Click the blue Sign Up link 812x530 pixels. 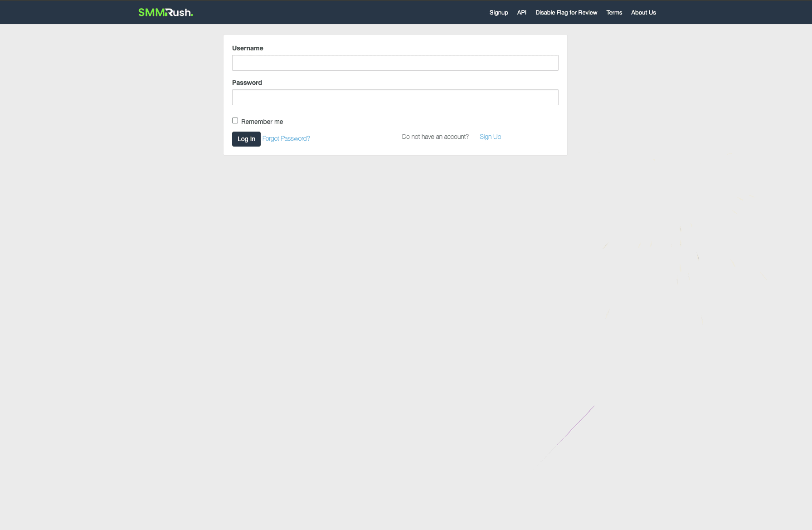(x=490, y=137)
